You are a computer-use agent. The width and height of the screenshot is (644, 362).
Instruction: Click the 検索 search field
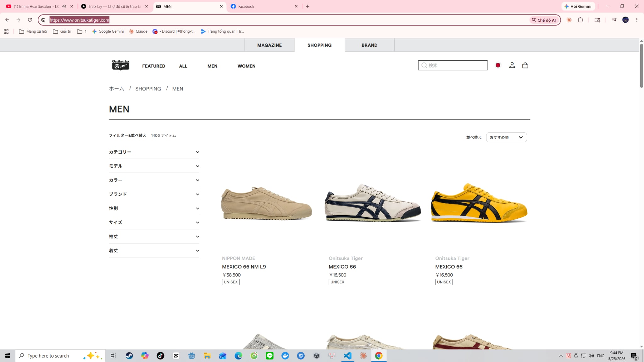[453, 65]
